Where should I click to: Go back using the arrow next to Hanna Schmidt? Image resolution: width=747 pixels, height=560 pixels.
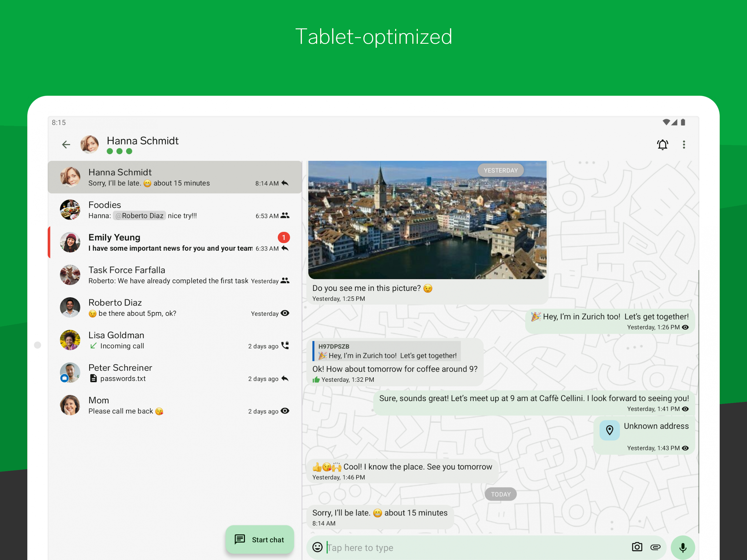click(x=66, y=144)
